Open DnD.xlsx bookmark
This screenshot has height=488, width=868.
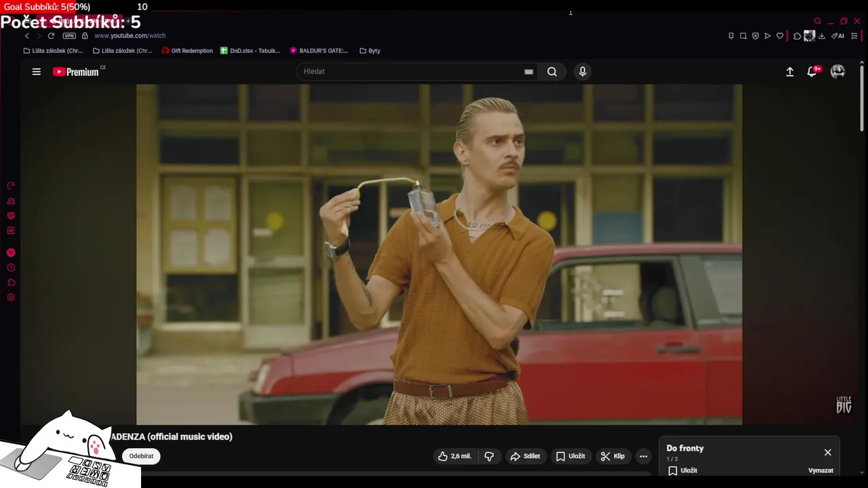click(250, 51)
